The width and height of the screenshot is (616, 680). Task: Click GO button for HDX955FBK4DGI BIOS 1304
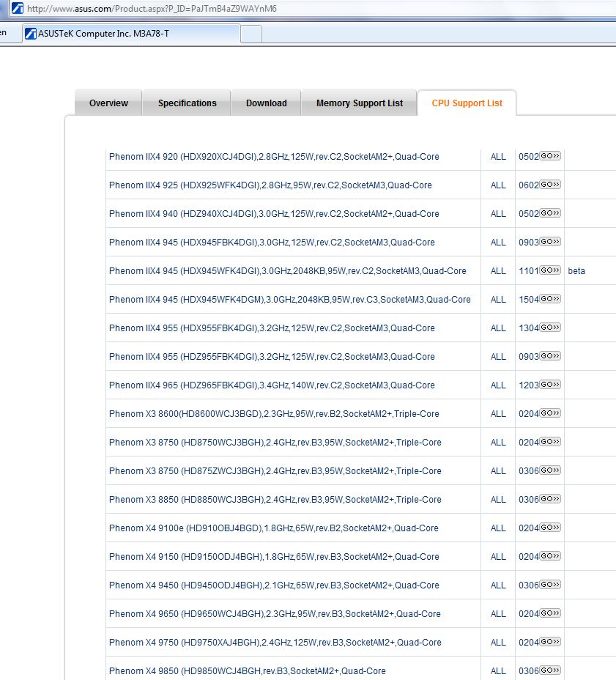[x=550, y=328]
